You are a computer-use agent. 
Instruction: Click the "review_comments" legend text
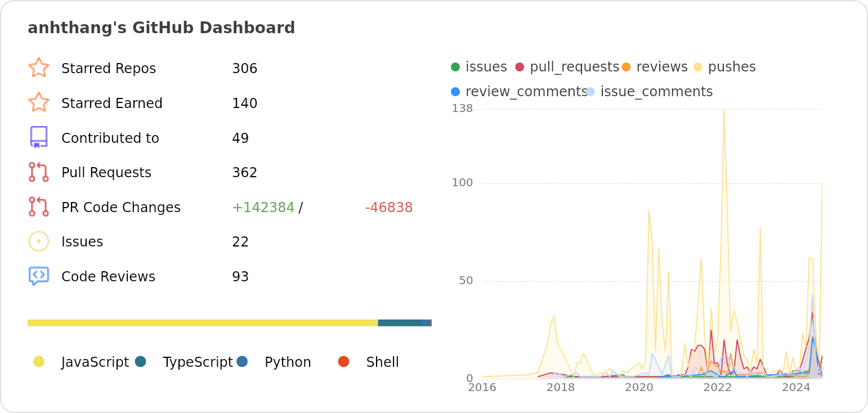point(526,92)
